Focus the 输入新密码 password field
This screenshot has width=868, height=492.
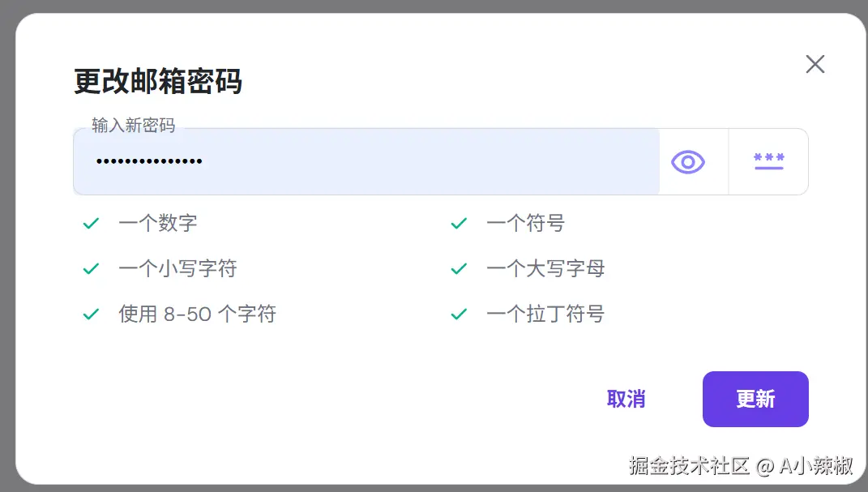[x=365, y=162]
